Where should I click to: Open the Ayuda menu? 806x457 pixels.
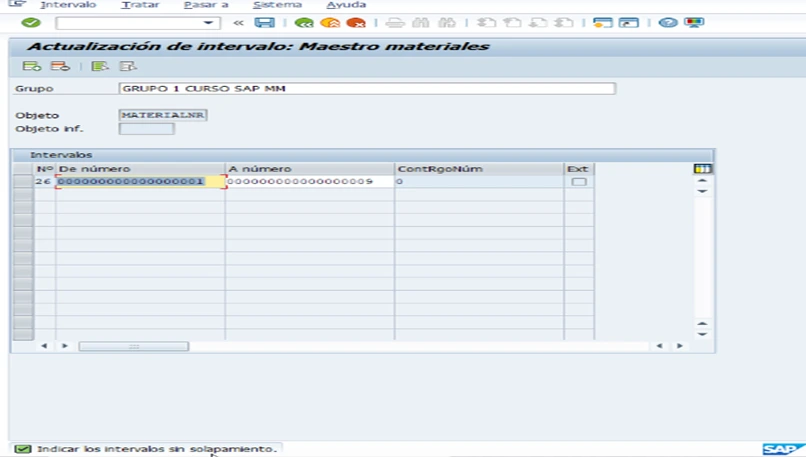[346, 5]
